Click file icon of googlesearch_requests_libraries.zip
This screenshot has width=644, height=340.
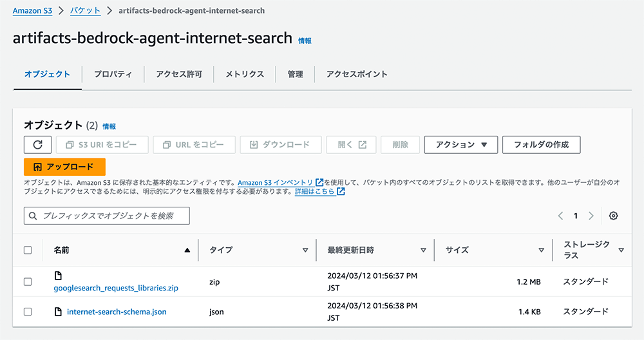(x=59, y=276)
